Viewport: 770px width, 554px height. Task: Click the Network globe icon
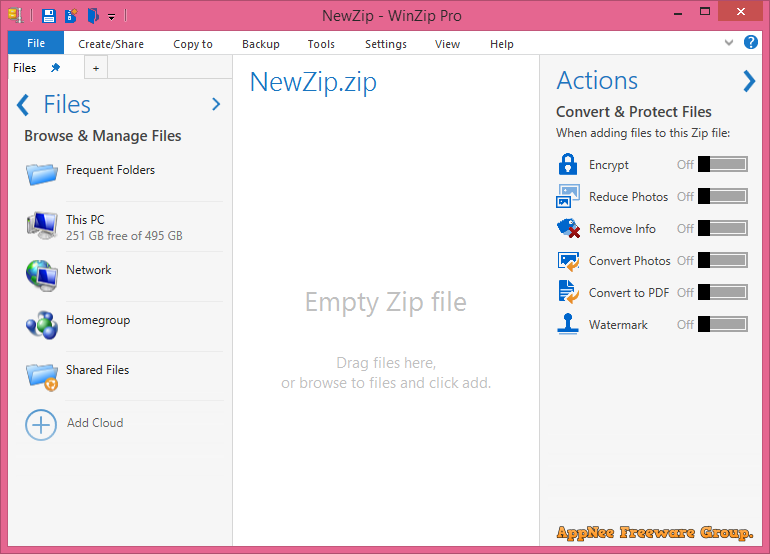point(42,276)
